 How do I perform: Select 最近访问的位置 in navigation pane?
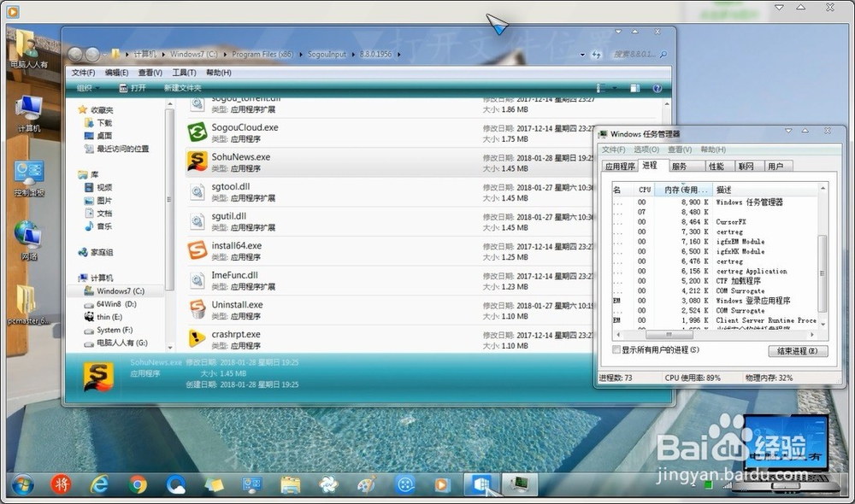(116, 149)
